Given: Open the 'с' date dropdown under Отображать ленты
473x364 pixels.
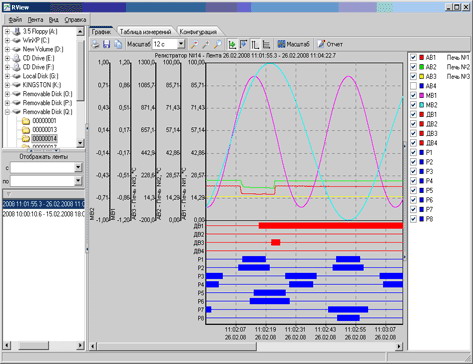Looking at the screenshot, I should (78, 168).
